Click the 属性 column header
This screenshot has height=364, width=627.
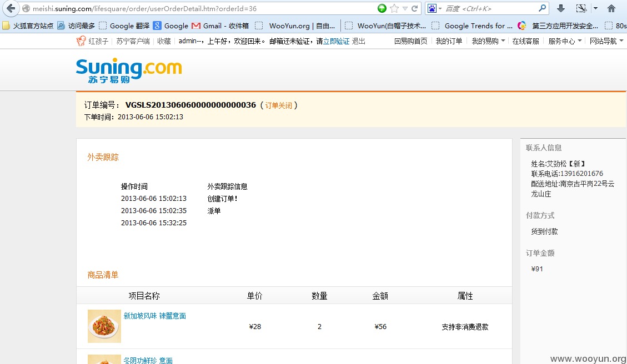(x=465, y=296)
